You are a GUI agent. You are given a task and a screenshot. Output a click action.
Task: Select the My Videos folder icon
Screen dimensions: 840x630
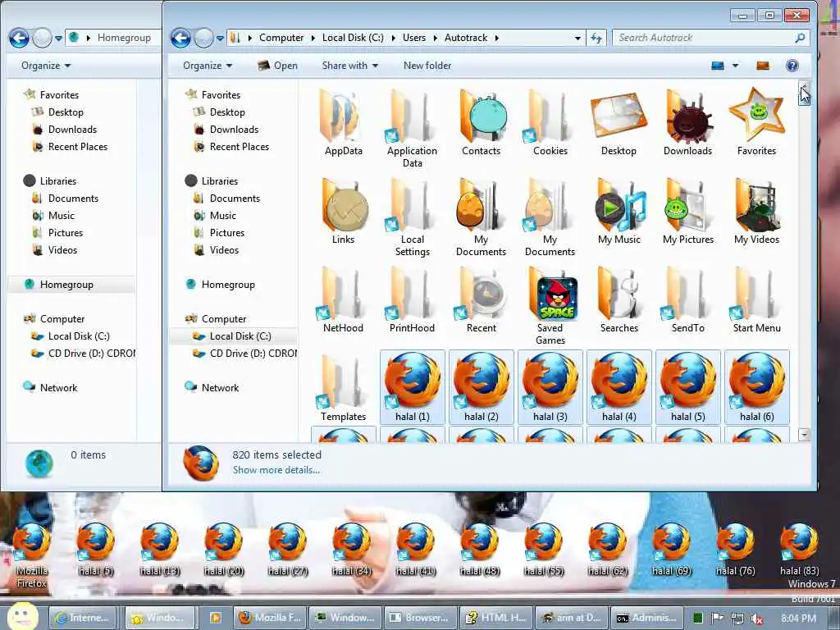coord(756,211)
